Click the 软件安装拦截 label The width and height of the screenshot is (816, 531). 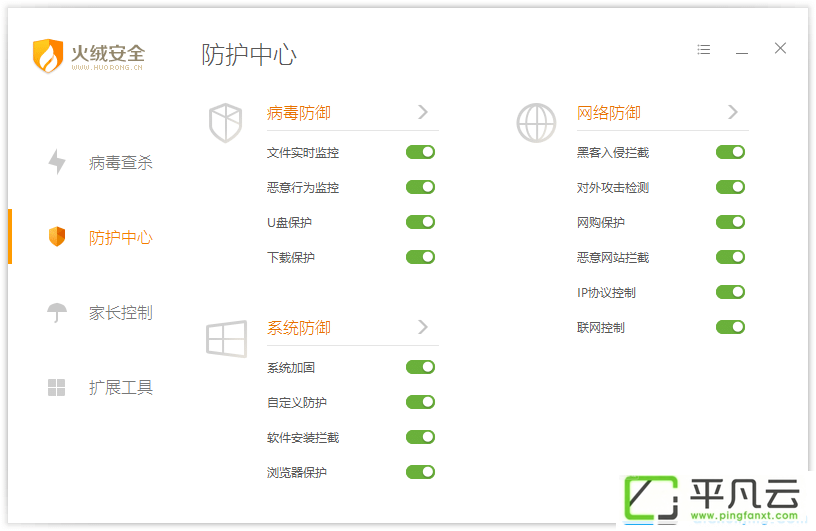pyautogui.click(x=303, y=437)
